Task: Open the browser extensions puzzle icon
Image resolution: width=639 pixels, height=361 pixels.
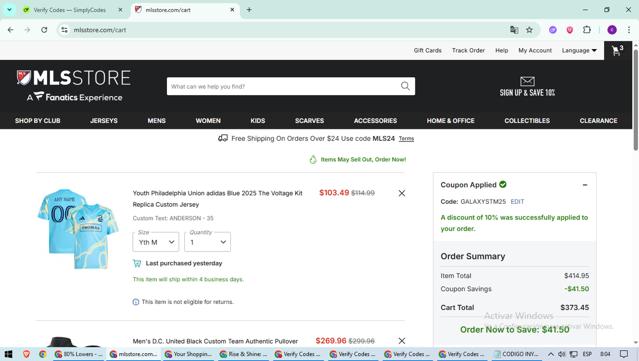Action: pos(586,30)
